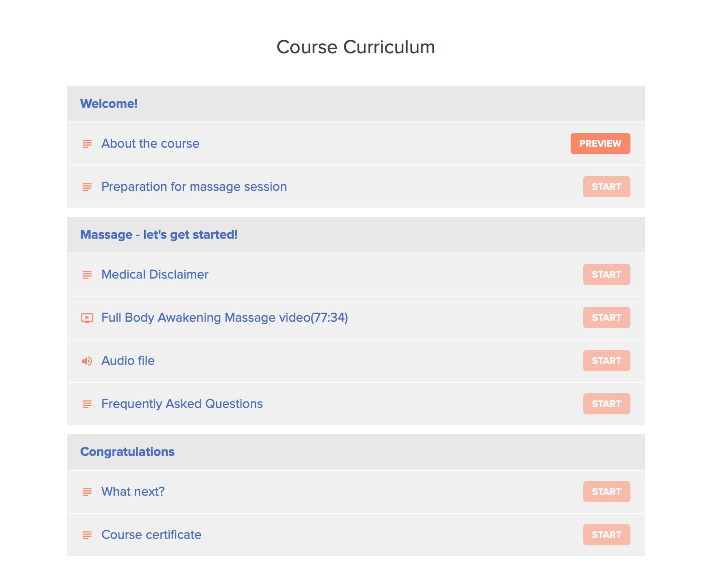Start the Medical Disclaimer lesson

click(x=606, y=274)
